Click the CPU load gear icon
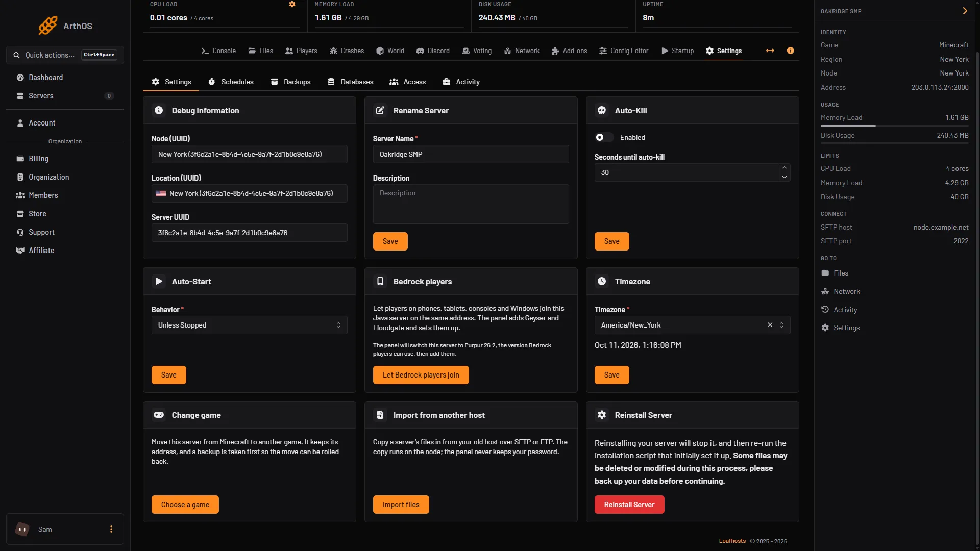 click(x=292, y=4)
